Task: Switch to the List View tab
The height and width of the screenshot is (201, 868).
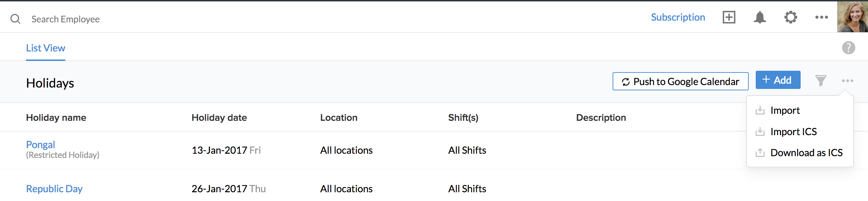Action: [46, 48]
